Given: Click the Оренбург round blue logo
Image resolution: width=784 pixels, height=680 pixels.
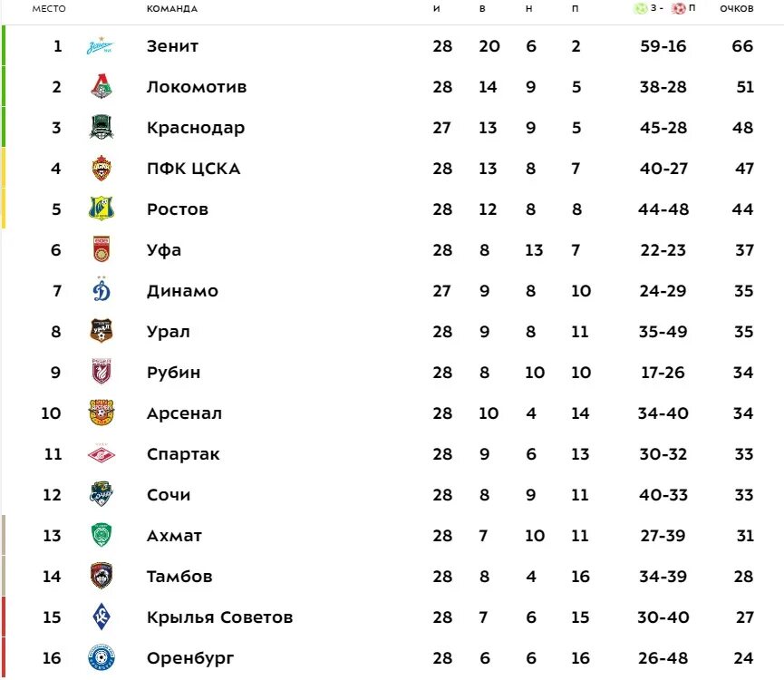Looking at the screenshot, I should pyautogui.click(x=102, y=657).
